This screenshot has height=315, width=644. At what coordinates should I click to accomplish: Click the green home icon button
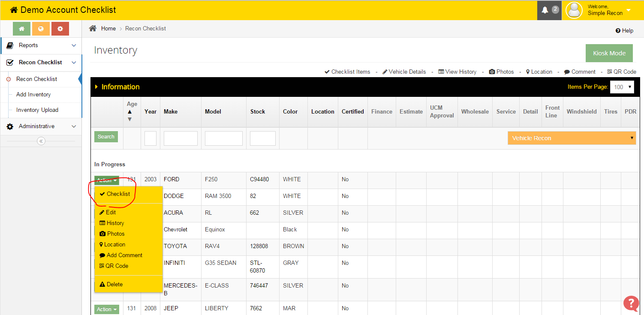point(21,29)
